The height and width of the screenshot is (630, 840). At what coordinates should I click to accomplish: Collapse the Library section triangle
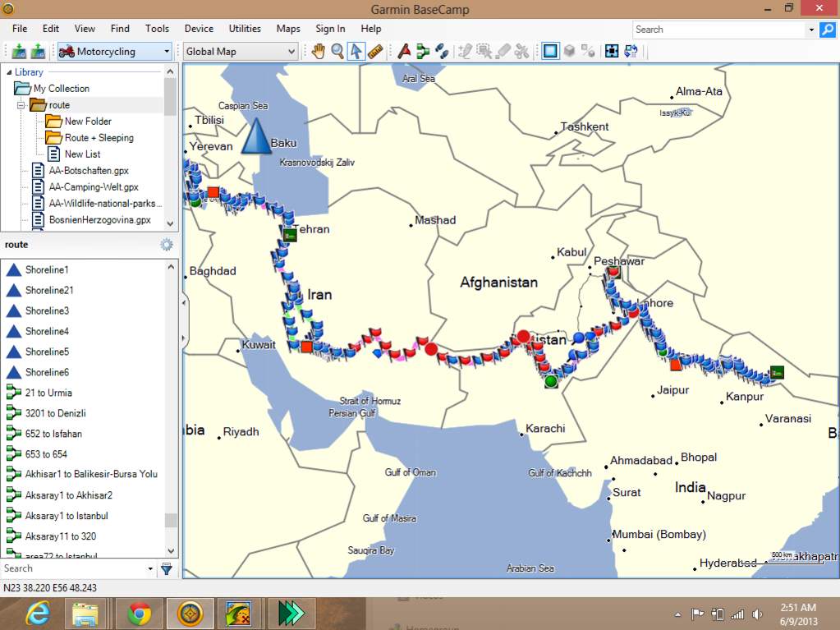(8, 71)
